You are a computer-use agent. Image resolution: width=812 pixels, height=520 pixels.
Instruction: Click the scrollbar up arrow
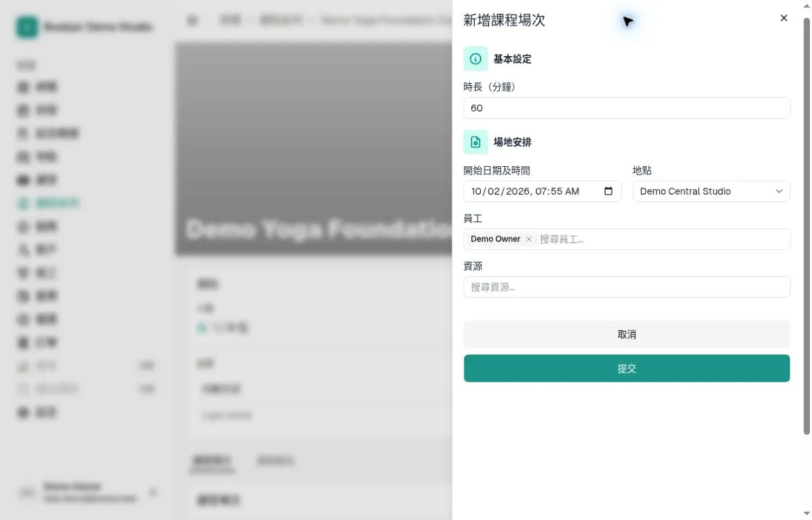[806, 5]
